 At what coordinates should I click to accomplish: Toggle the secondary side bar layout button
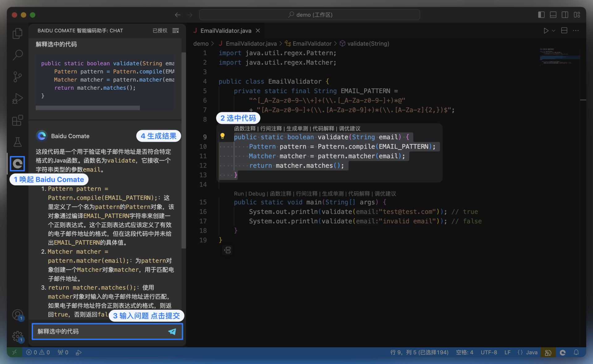(565, 15)
